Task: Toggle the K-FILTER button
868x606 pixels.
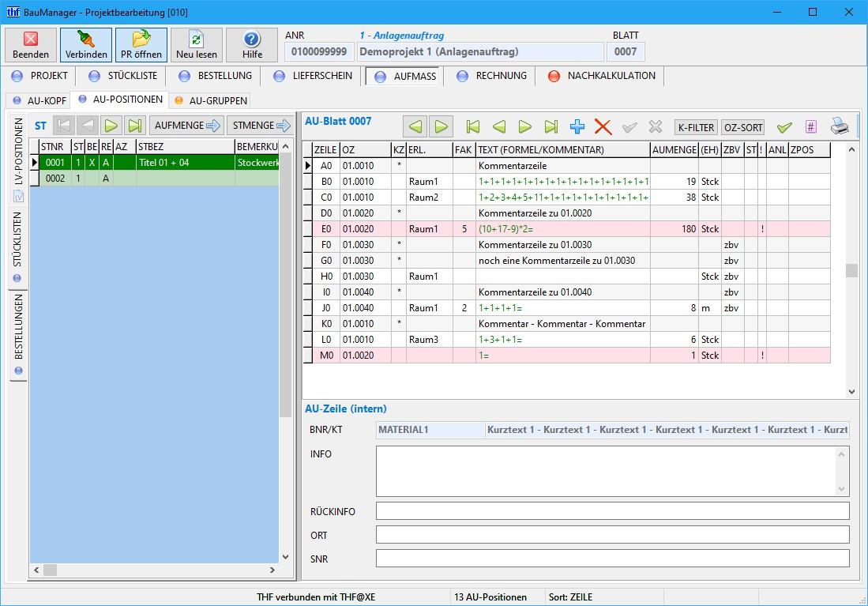Action: pos(695,127)
